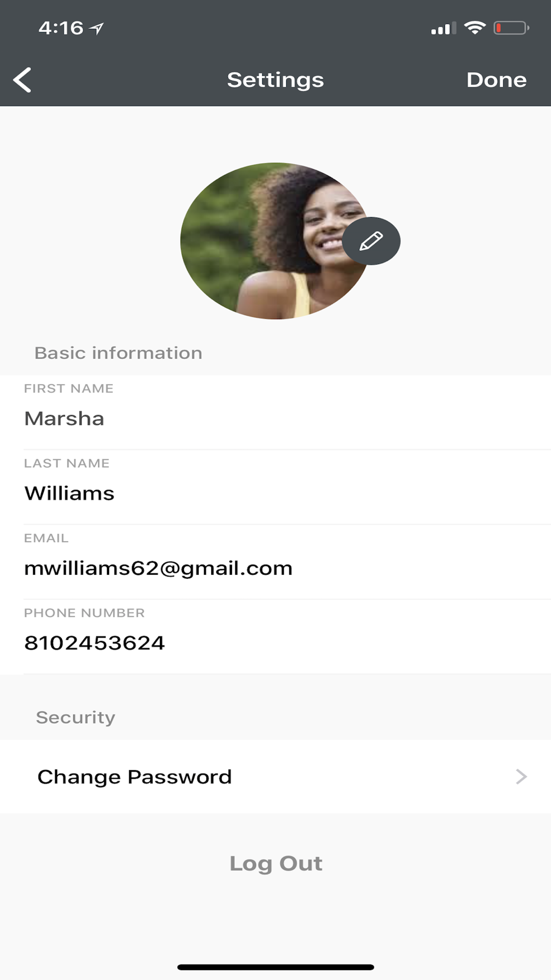Tap the home indicator bar
Viewport: 551px width, 980px height.
275,967
